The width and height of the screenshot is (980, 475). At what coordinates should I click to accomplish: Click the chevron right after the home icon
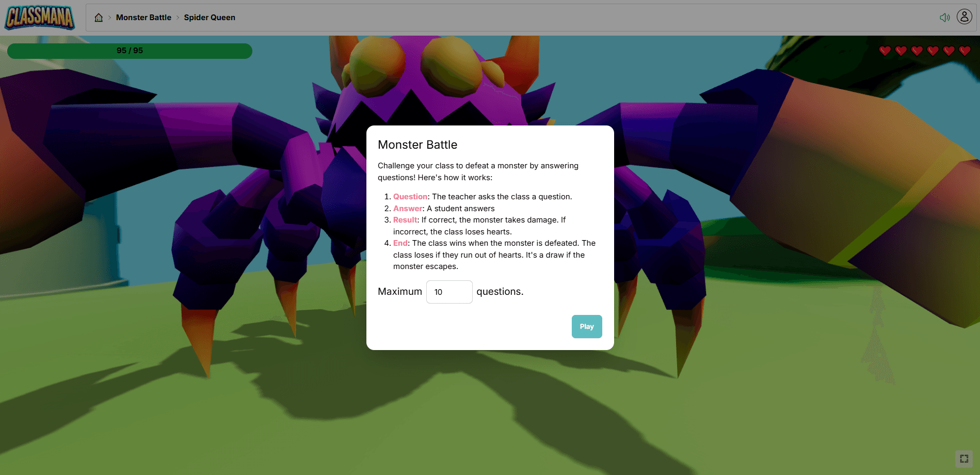110,18
